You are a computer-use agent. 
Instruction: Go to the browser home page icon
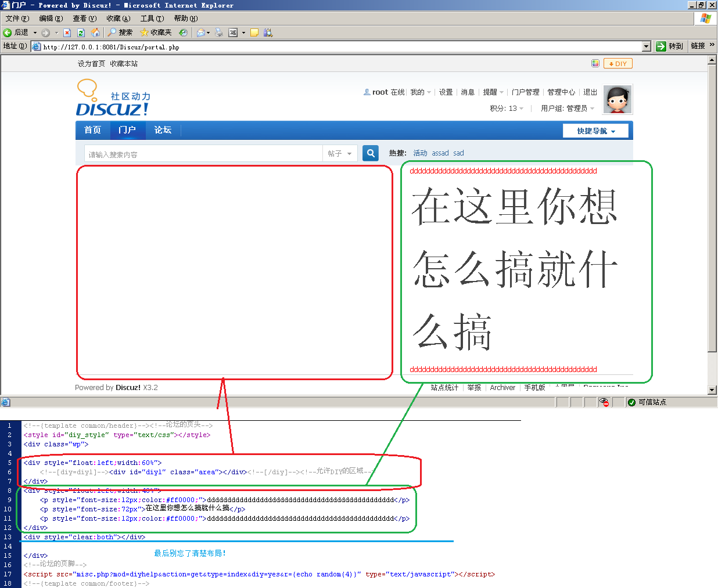pos(95,33)
